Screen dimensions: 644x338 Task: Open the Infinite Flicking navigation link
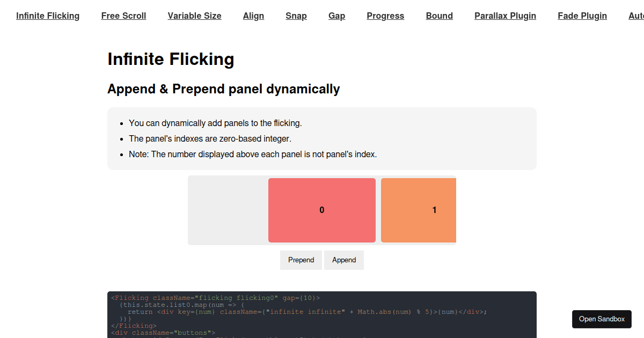pos(48,16)
